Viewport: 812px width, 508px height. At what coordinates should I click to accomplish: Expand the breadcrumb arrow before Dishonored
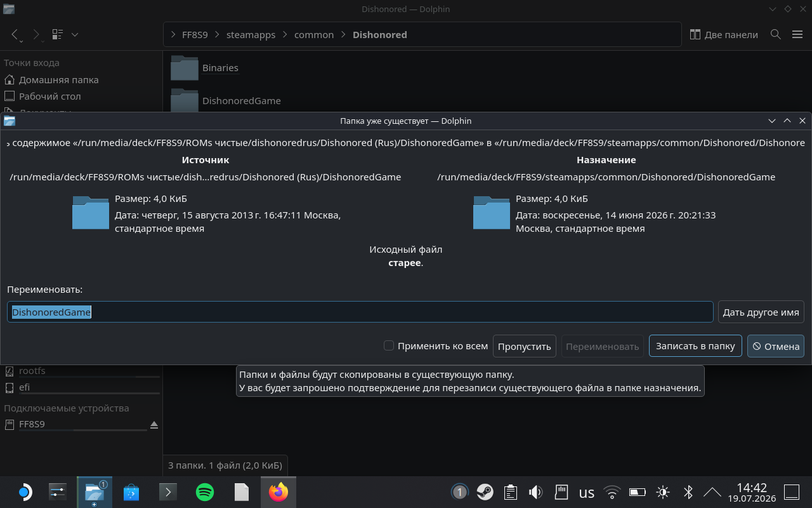click(x=343, y=34)
